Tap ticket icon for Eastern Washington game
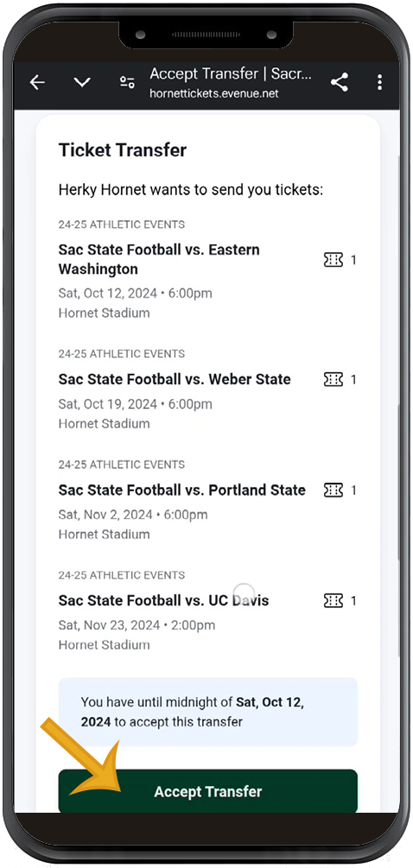The height and width of the screenshot is (868, 413). point(334,260)
